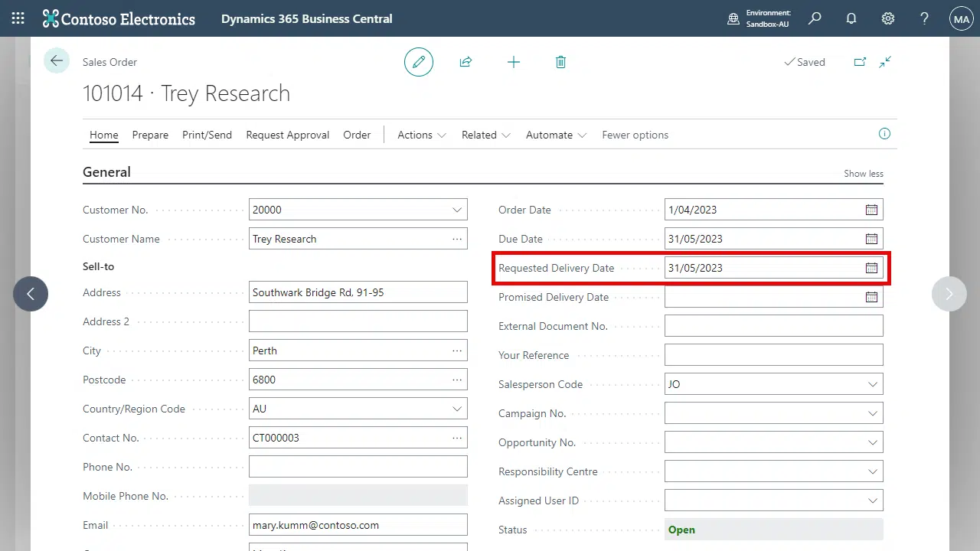Image resolution: width=980 pixels, height=551 pixels.
Task: Click ellipsis lookup for Customer Name
Action: pos(457,239)
